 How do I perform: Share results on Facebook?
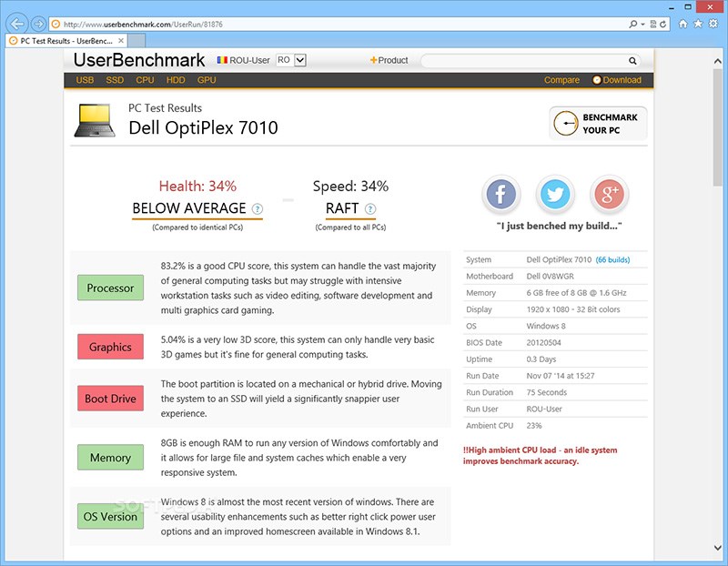tap(500, 195)
